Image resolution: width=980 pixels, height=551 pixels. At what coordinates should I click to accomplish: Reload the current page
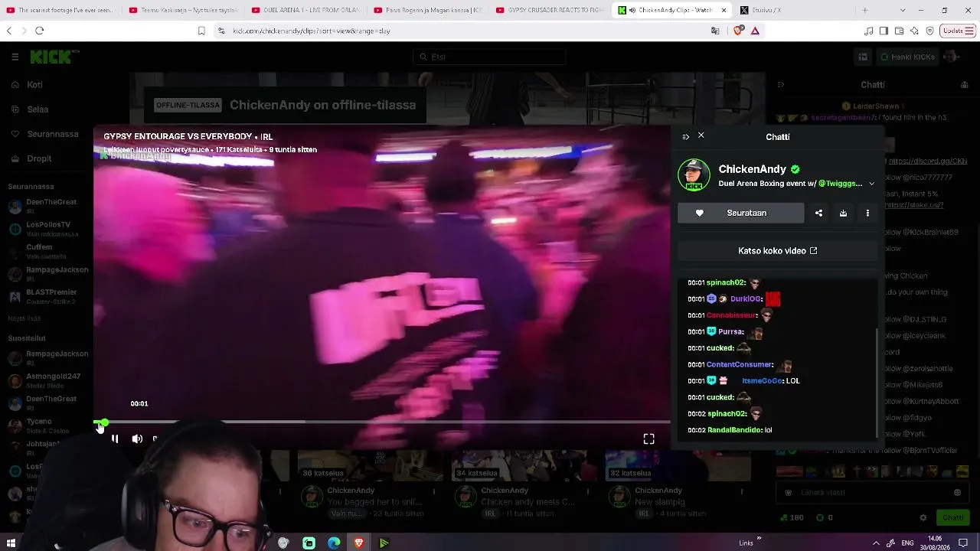(40, 31)
